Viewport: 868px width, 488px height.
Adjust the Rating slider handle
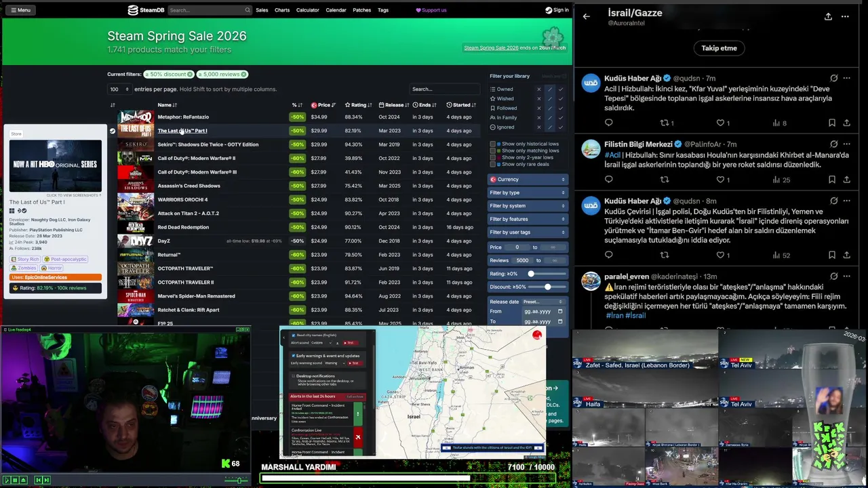(531, 274)
